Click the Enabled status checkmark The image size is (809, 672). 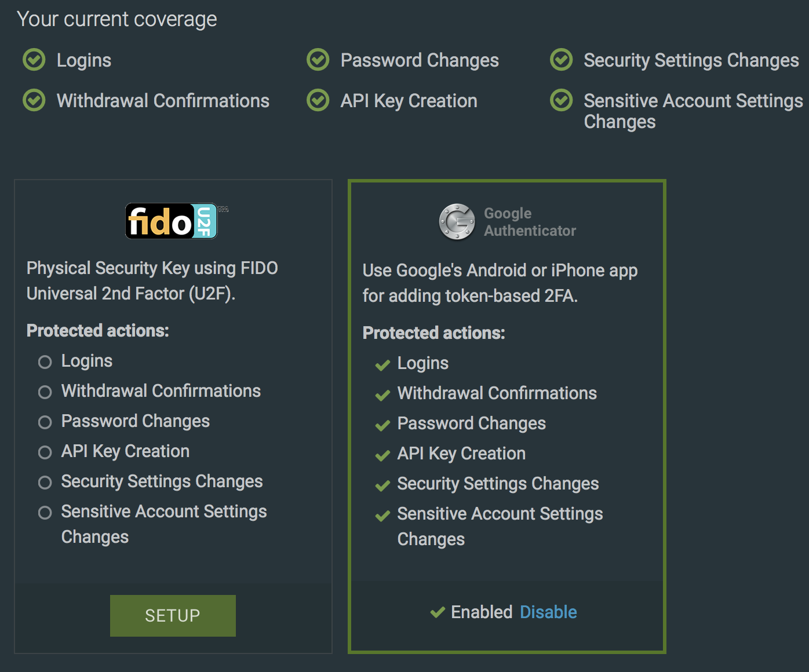click(x=438, y=612)
